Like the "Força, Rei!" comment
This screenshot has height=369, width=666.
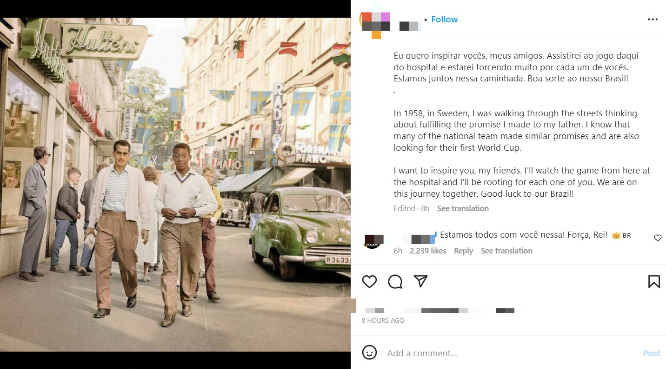(658, 238)
